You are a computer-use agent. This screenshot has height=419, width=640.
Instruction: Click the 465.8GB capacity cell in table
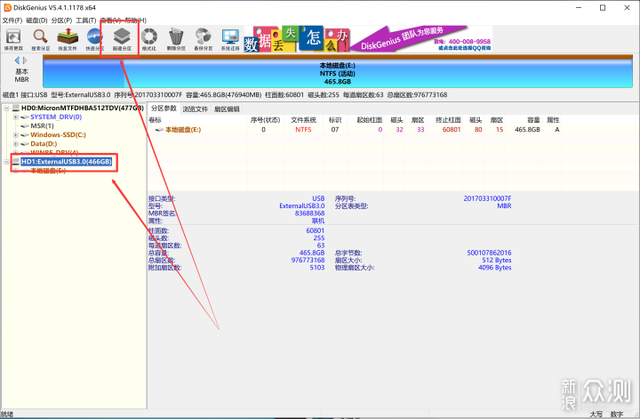pos(527,130)
